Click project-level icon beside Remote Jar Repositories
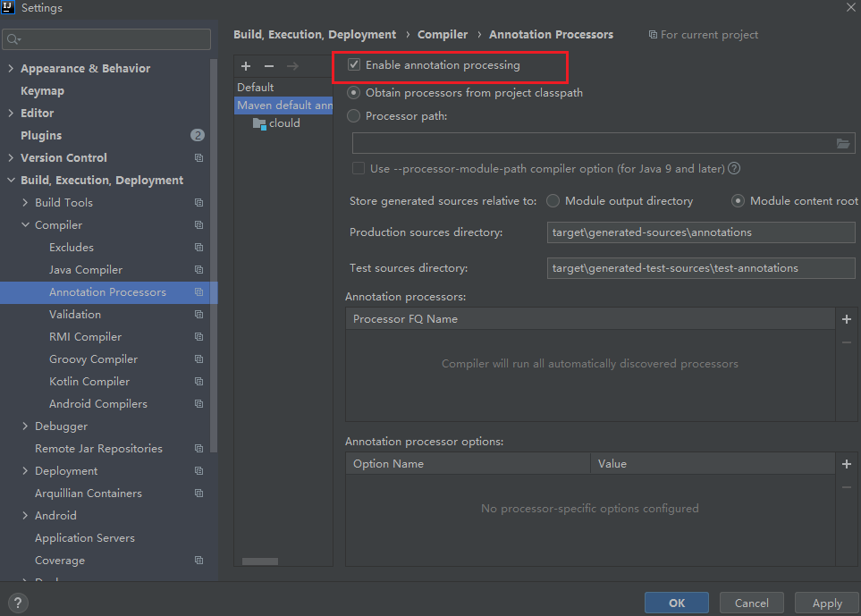The width and height of the screenshot is (861, 616). pos(198,449)
